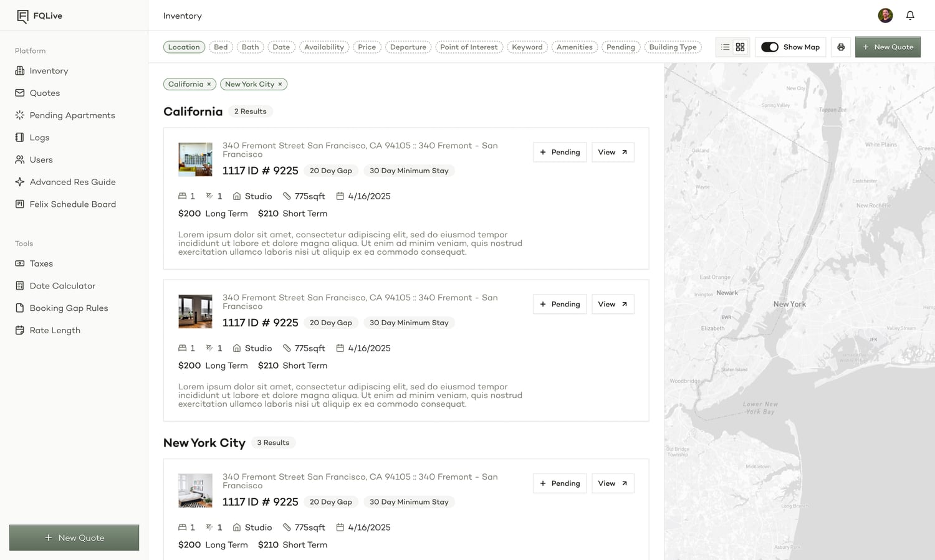Click the print icon button

click(841, 47)
